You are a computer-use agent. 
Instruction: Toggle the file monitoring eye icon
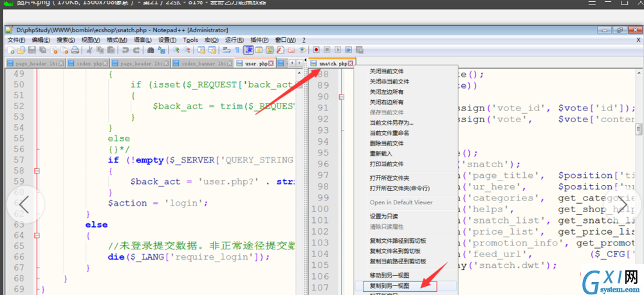tap(302, 50)
